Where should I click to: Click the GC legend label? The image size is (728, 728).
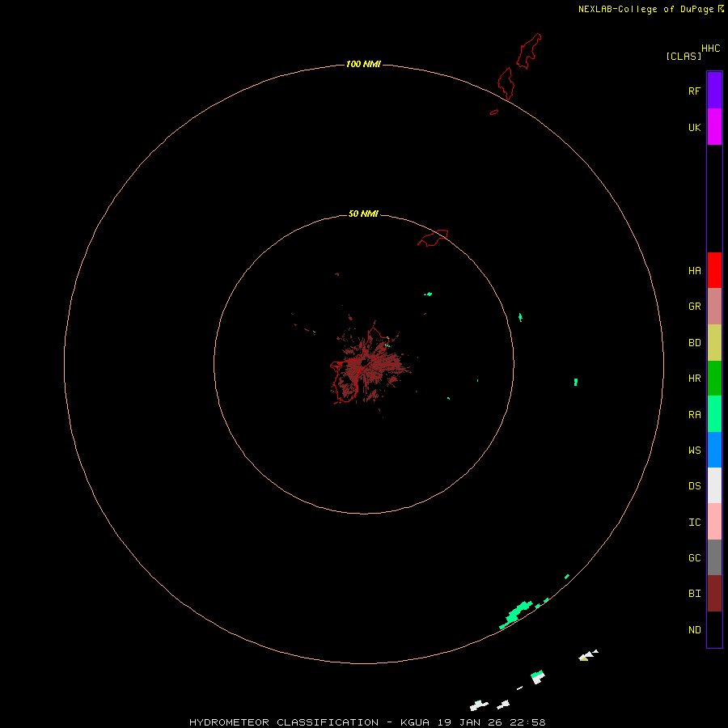(x=694, y=558)
